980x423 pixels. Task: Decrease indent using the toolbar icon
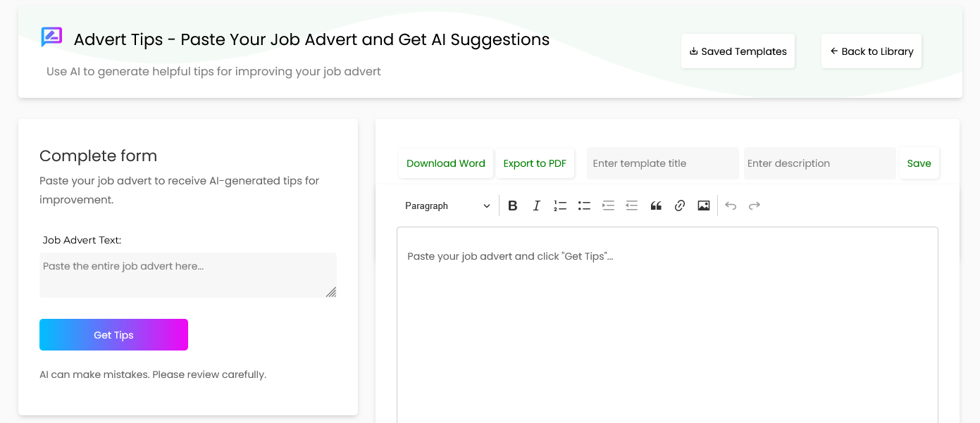[632, 206]
